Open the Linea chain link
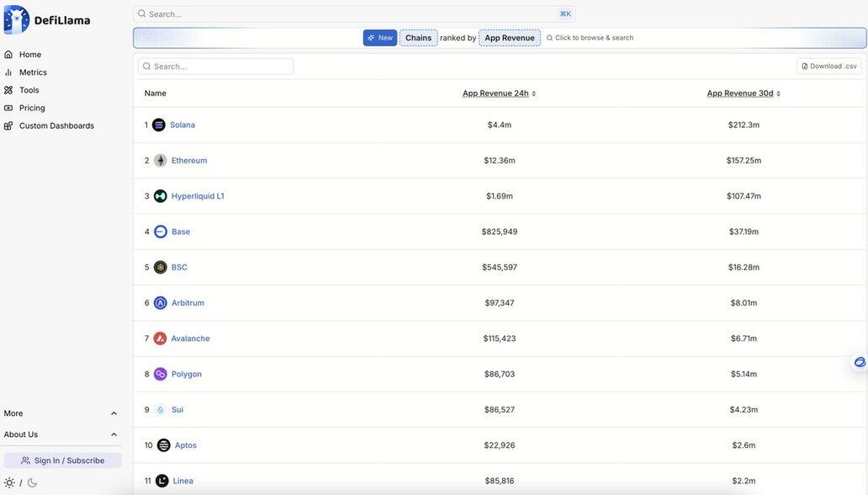The image size is (868, 495). coord(183,481)
